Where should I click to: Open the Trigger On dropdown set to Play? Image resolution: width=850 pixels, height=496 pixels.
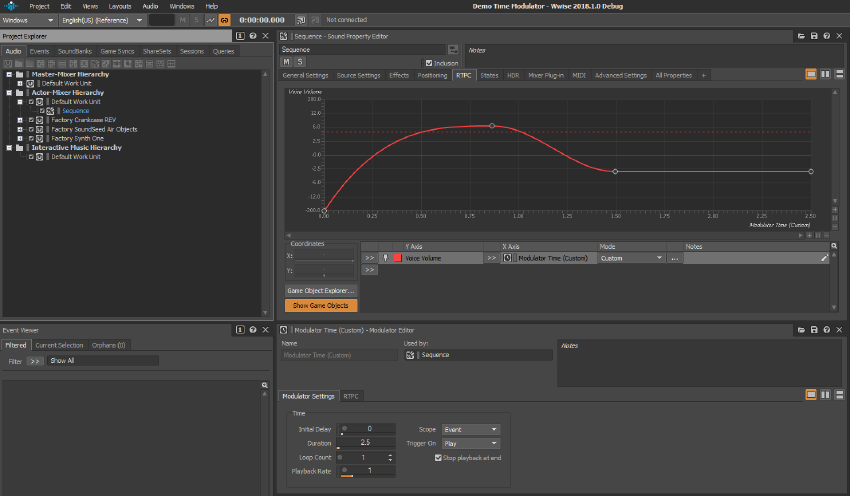pyautogui.click(x=470, y=443)
